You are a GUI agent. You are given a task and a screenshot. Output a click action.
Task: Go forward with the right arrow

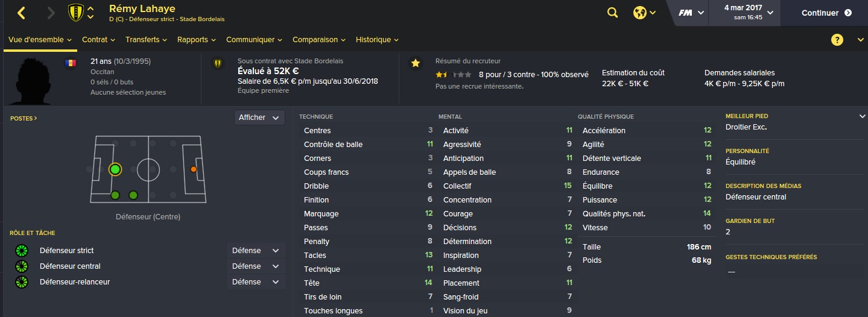click(x=51, y=13)
